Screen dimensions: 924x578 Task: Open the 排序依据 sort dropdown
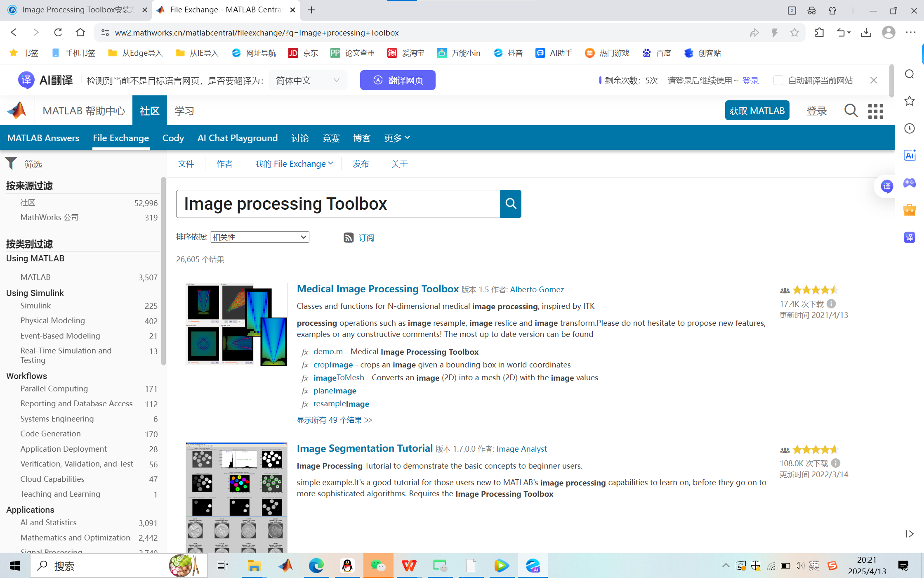pos(259,237)
